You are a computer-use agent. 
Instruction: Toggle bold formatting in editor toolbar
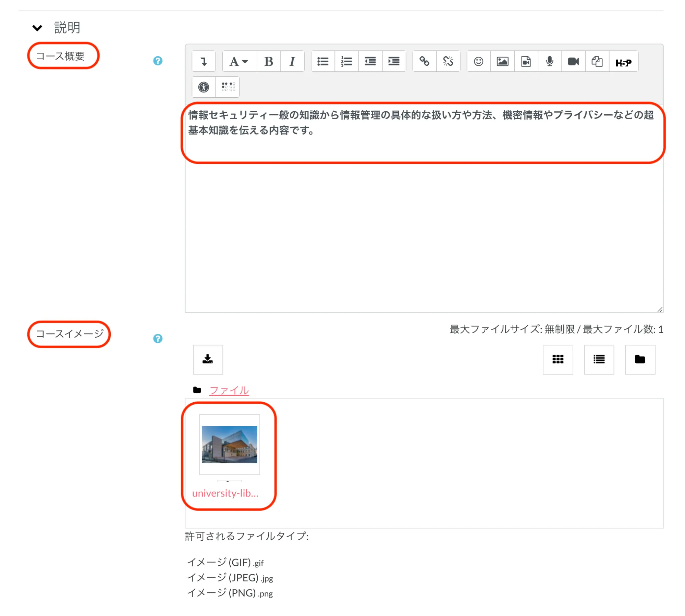pyautogui.click(x=268, y=62)
